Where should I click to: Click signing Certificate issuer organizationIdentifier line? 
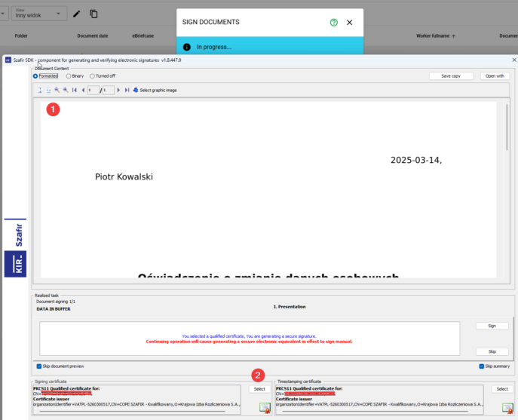[x=136, y=404]
